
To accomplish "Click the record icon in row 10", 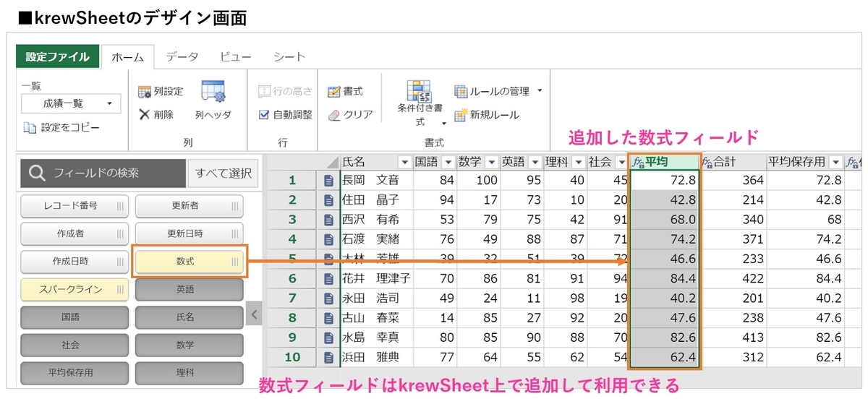I will point(330,357).
